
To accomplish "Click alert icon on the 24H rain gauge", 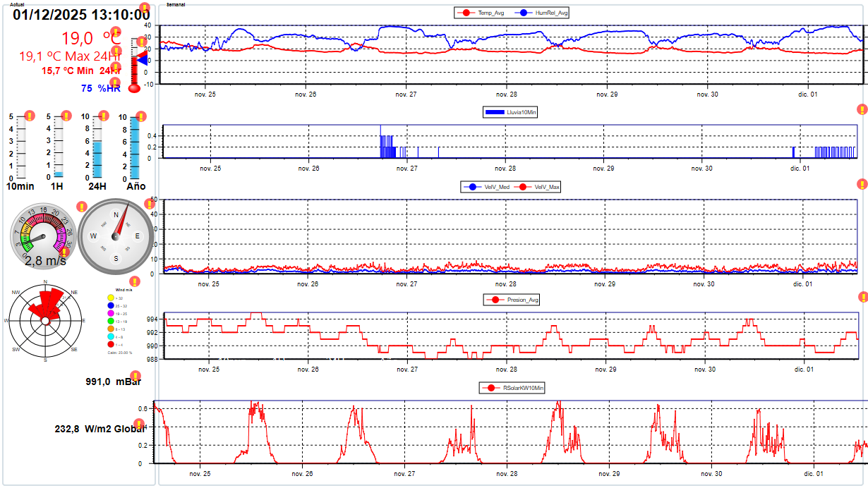I will 103,116.
